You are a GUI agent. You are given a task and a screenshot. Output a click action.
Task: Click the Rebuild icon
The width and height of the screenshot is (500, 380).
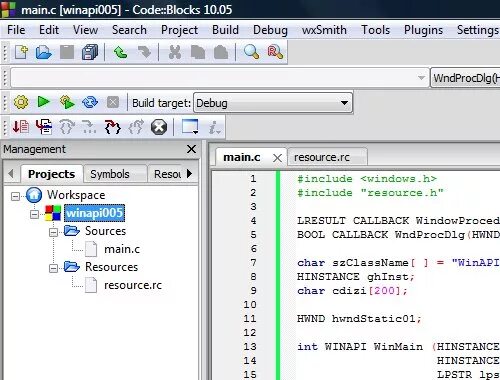pyautogui.click(x=90, y=102)
